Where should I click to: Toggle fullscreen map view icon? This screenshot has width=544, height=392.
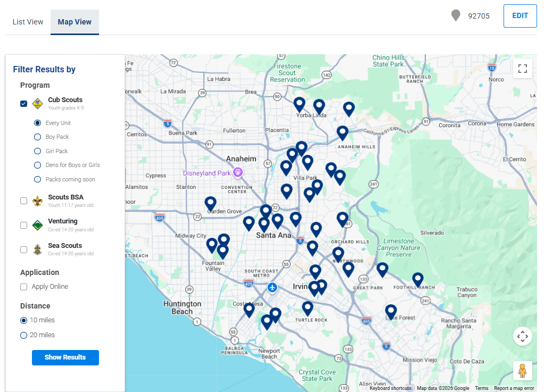pyautogui.click(x=522, y=69)
